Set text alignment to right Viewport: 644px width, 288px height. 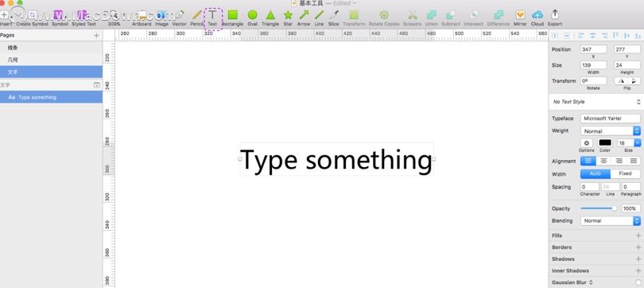[x=619, y=161]
